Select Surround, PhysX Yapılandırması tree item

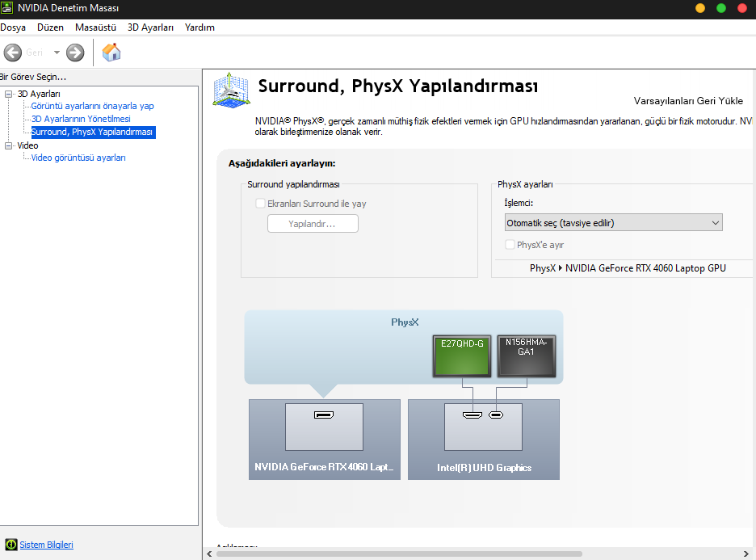click(93, 132)
